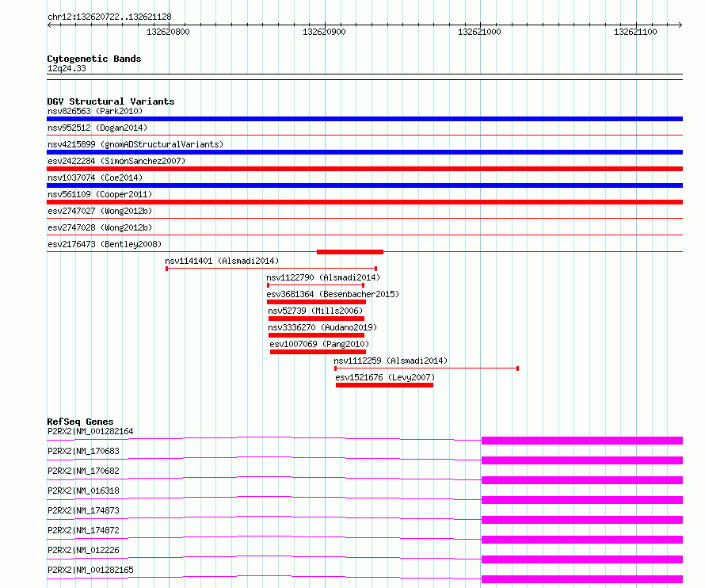
Task: Click red bar of esv1521676 variant
Action: click(x=384, y=385)
